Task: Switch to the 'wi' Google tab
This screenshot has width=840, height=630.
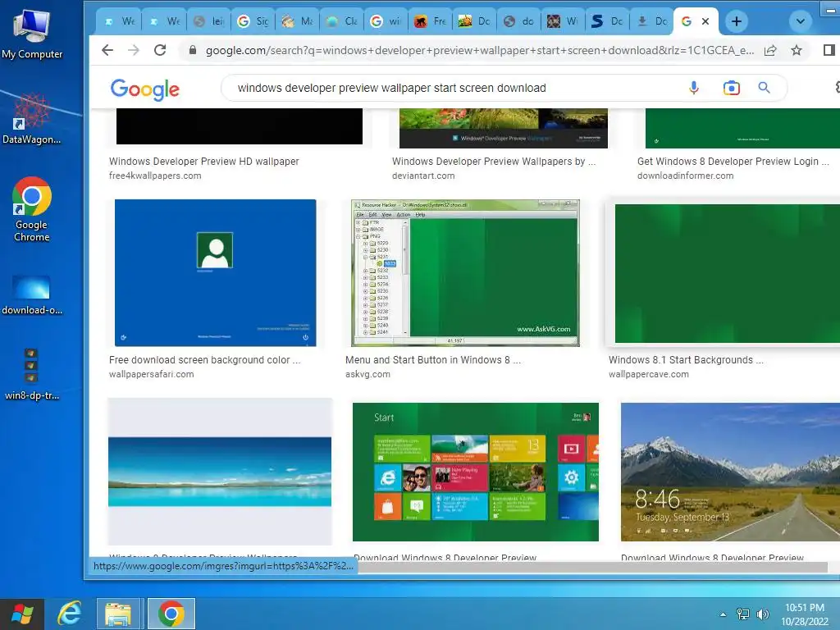Action: [387, 21]
